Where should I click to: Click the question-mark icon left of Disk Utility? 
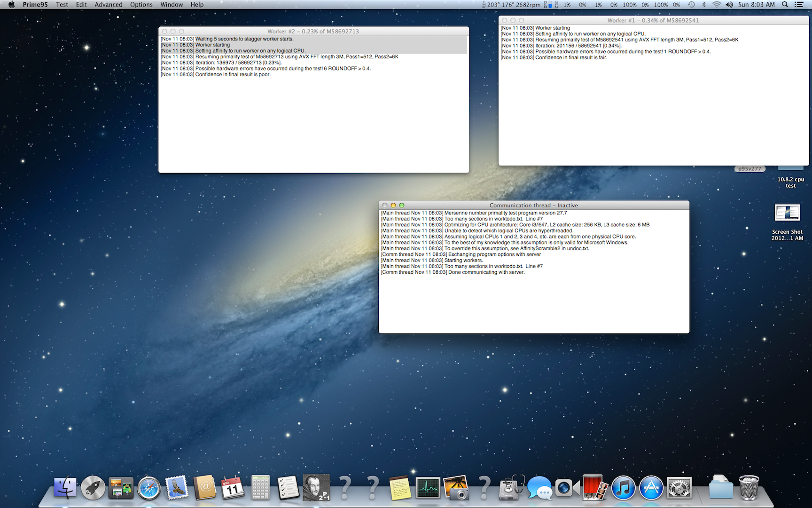[x=484, y=488]
